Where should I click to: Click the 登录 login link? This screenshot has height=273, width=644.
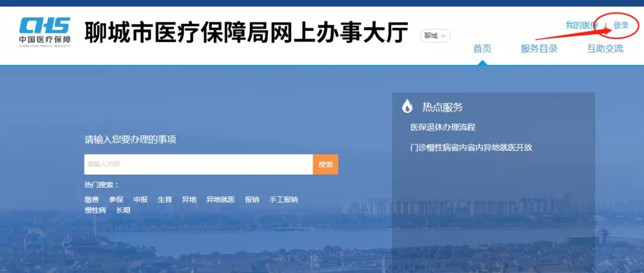pos(621,25)
